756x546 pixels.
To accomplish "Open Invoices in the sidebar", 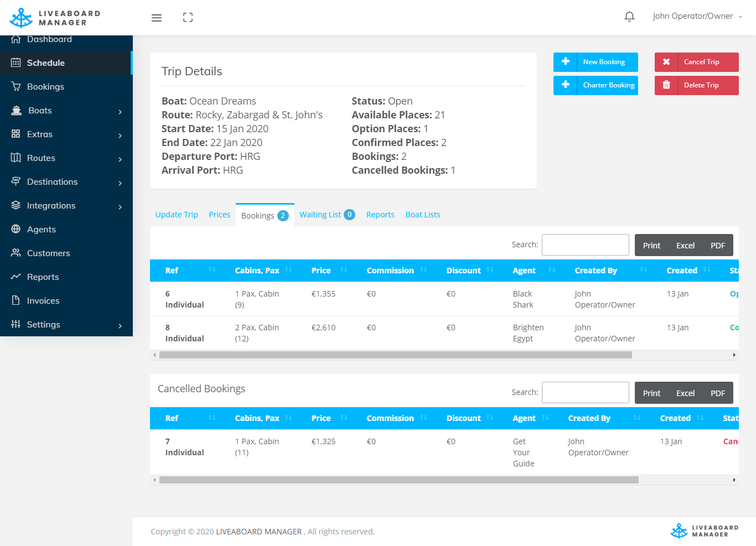I will click(x=43, y=300).
